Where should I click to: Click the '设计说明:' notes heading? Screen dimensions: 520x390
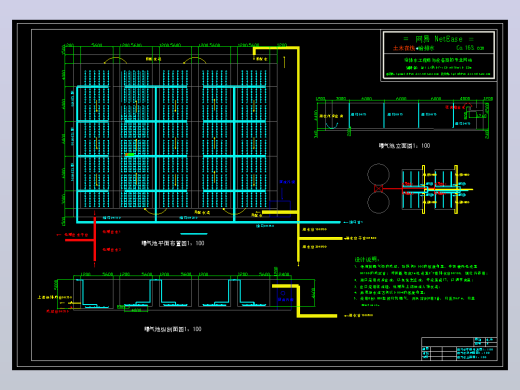[x=367, y=259]
